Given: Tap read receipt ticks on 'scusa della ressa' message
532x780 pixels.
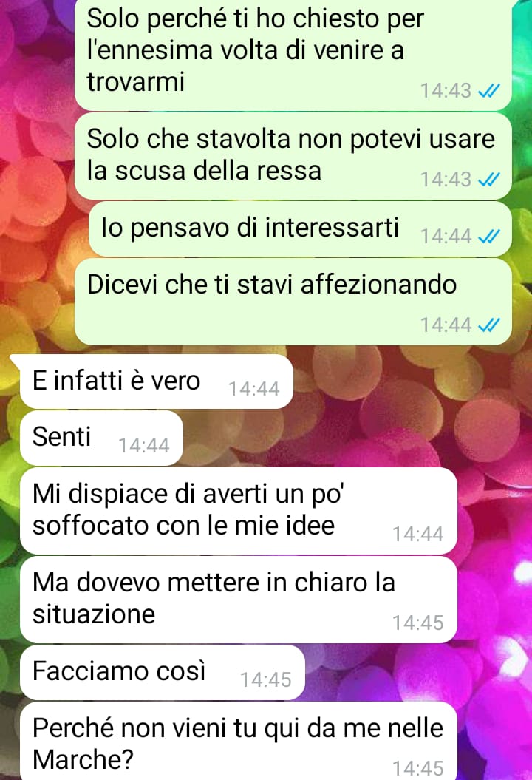Looking at the screenshot, I should point(488,180).
